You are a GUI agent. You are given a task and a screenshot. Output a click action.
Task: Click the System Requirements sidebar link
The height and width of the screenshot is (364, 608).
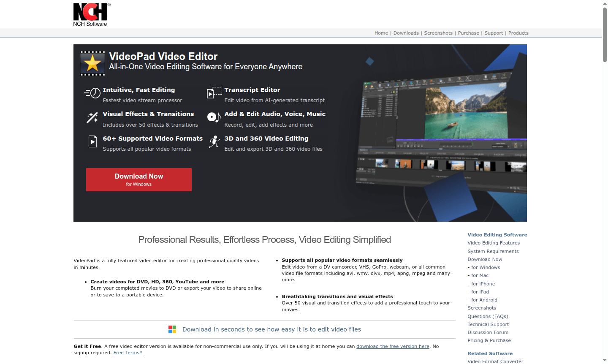(493, 251)
